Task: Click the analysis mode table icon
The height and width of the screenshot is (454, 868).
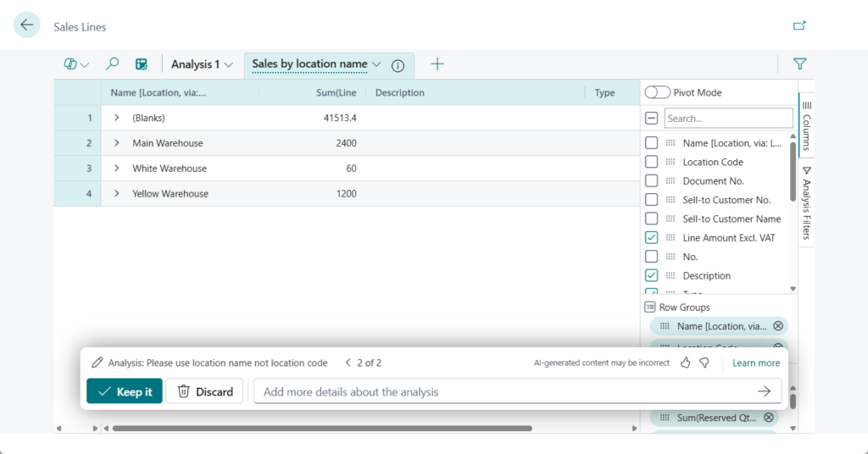Action: pyautogui.click(x=142, y=64)
